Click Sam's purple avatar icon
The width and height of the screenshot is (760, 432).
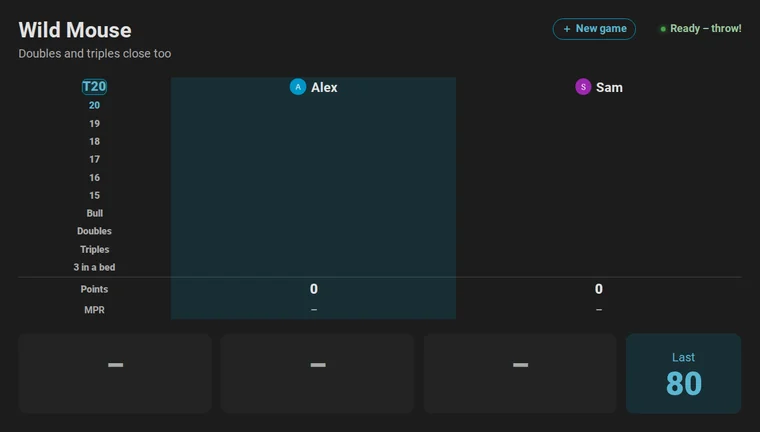click(583, 87)
